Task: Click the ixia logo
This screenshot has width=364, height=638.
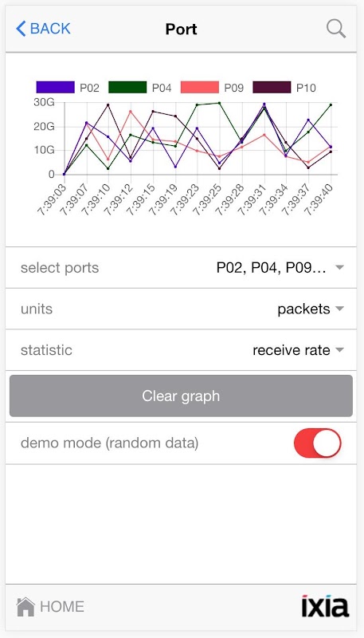Action: pos(325,606)
